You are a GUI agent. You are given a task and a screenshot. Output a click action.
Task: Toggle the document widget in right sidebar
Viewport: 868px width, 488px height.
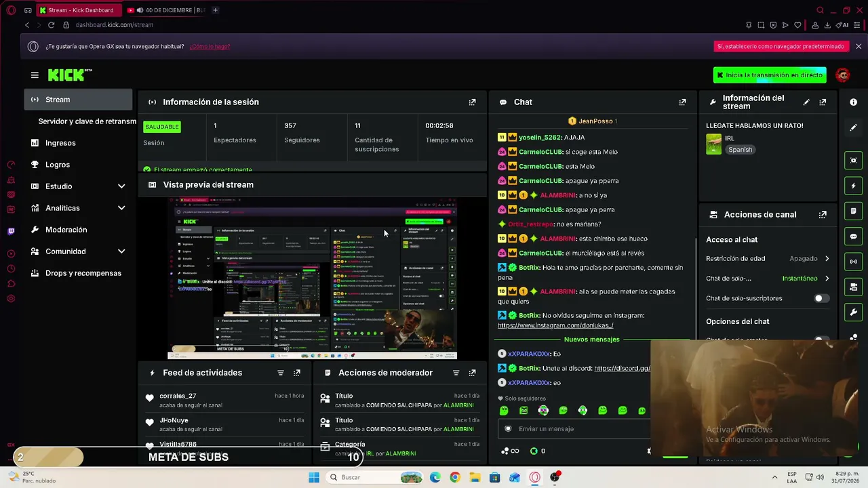coord(854,211)
